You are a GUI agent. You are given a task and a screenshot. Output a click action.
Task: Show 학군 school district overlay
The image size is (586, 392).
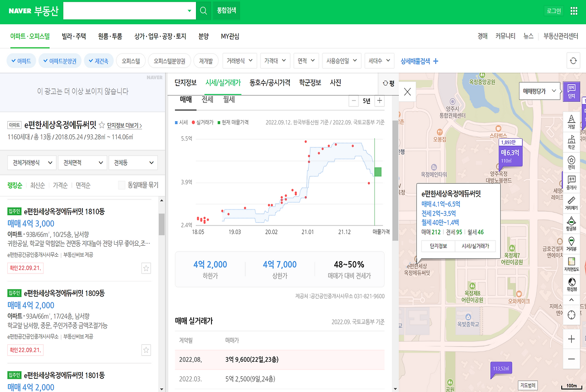point(571,142)
